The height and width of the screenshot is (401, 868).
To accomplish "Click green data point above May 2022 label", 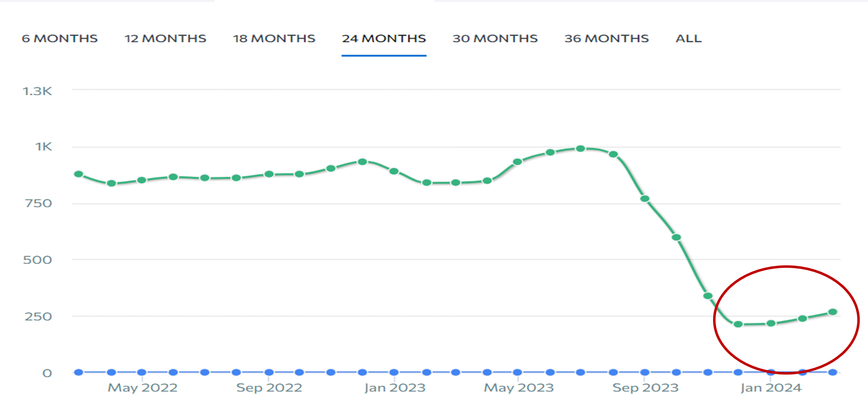I will (x=142, y=180).
